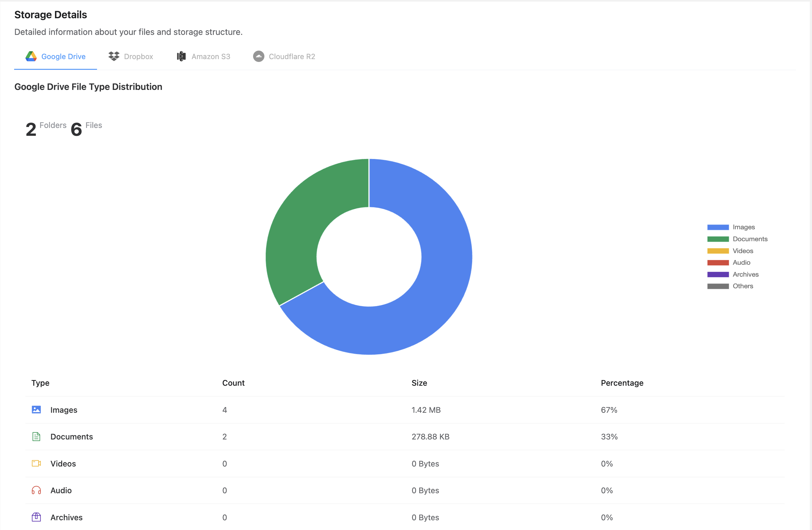812x530 pixels.
Task: Toggle Images in the chart legend
Action: pyautogui.click(x=744, y=227)
